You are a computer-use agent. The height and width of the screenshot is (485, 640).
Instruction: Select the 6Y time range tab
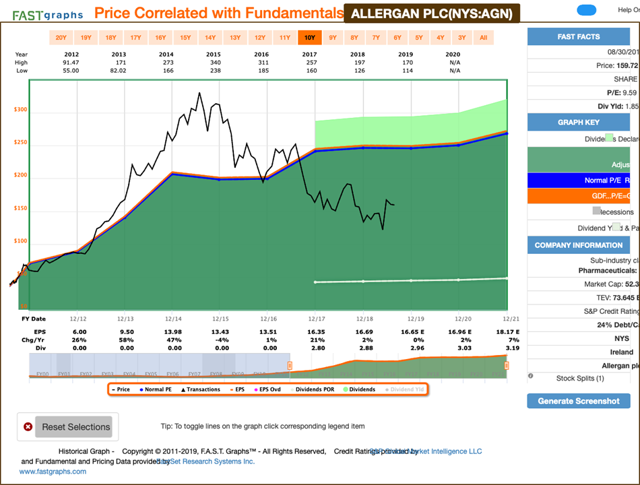(398, 38)
